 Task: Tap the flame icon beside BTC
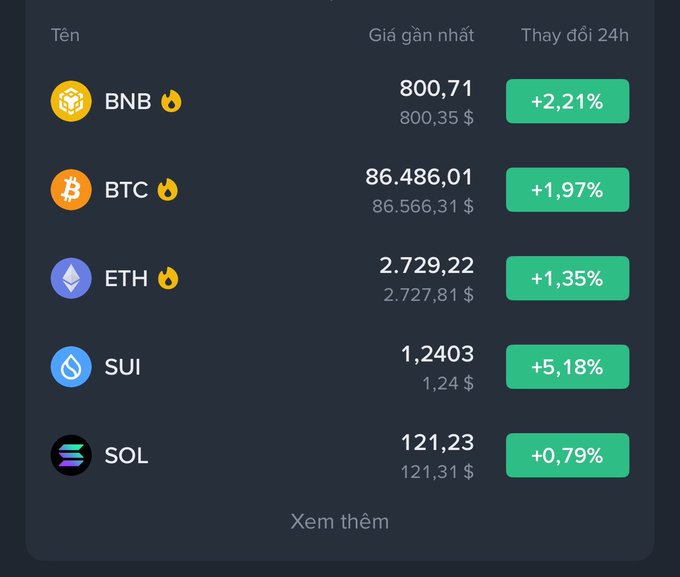167,190
